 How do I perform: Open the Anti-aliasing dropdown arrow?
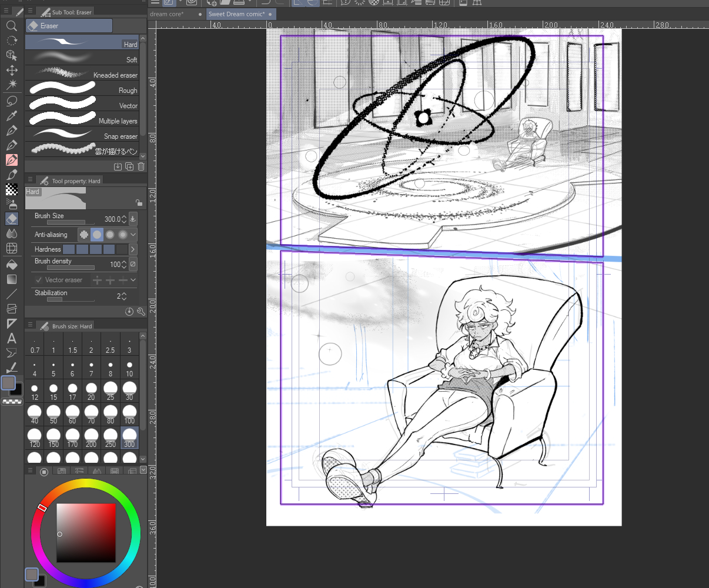coord(133,235)
